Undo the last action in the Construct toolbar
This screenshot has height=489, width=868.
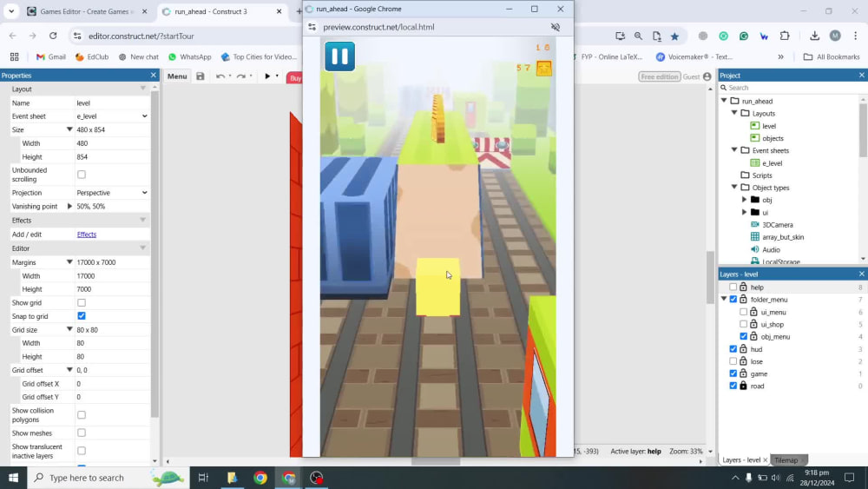[x=220, y=76]
